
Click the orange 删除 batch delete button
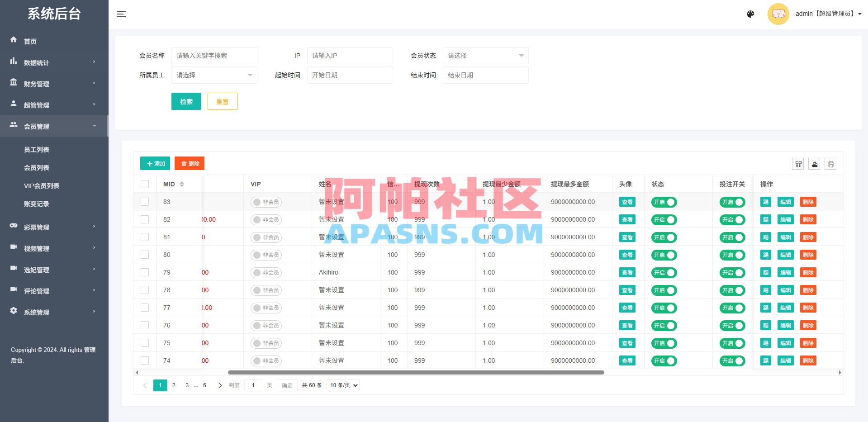click(x=190, y=163)
